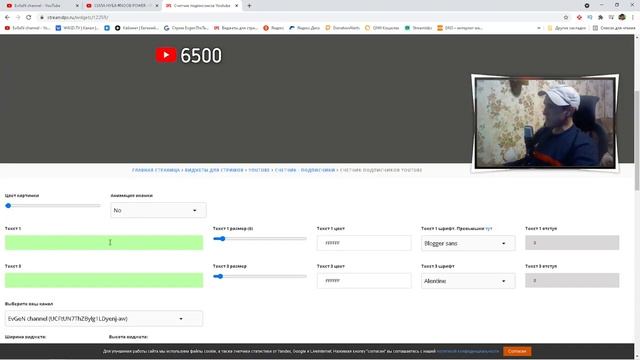Click the second text цвет color field
Screen dimensions: 640x360
coord(364,280)
